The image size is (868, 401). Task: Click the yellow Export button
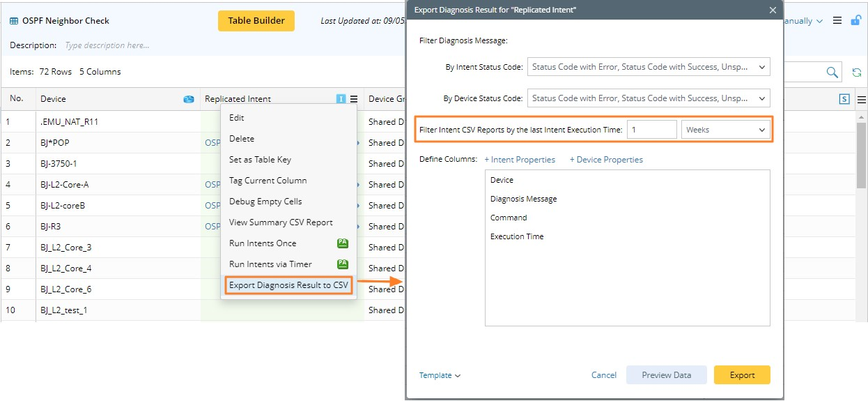pyautogui.click(x=742, y=375)
